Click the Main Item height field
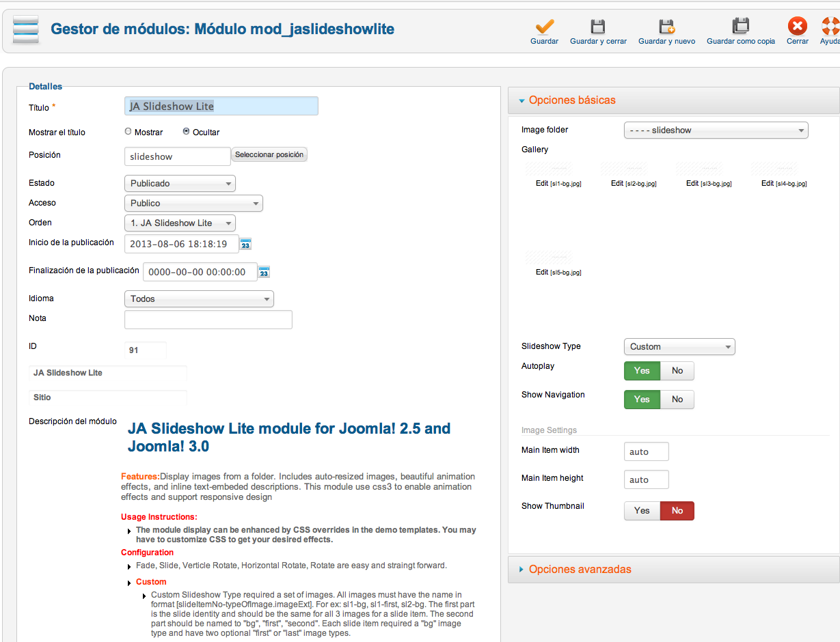The image size is (840, 642). tap(647, 479)
